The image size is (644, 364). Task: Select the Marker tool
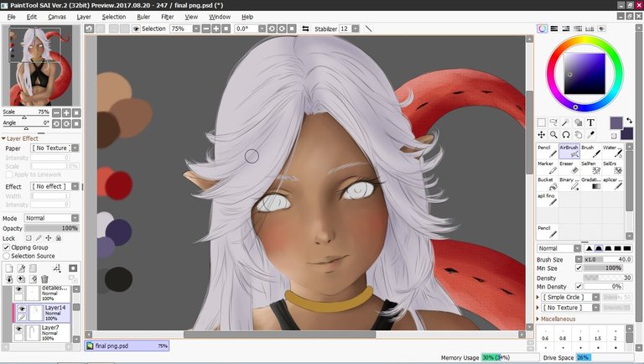(x=547, y=168)
